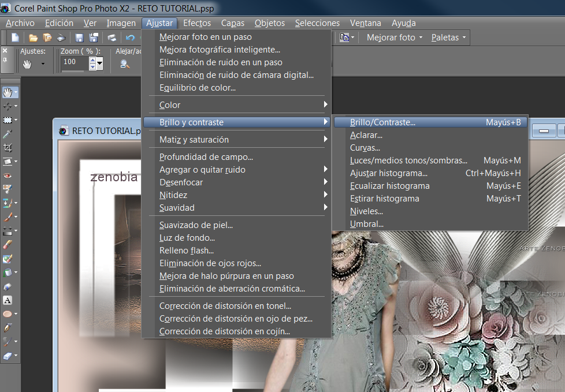Image resolution: width=565 pixels, height=392 pixels.
Task: Select the Text tool
Action: click(x=7, y=300)
